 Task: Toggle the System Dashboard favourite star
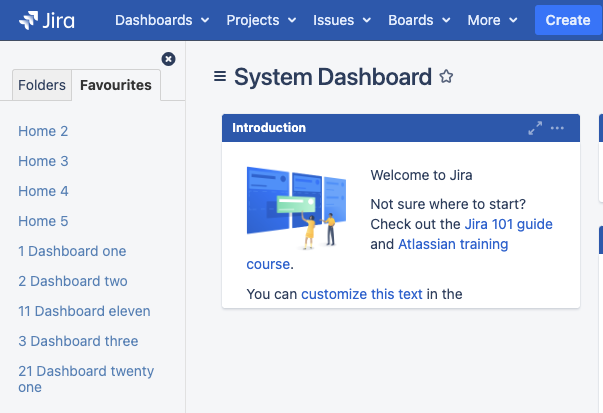coord(446,77)
